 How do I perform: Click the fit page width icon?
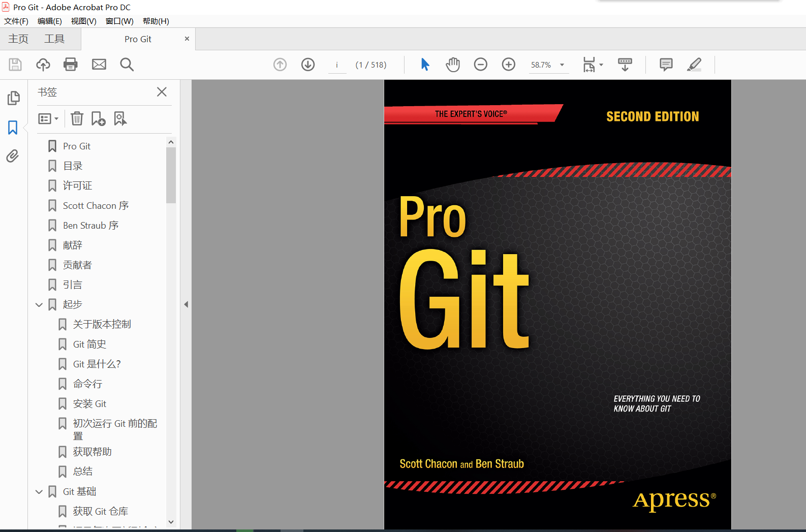pos(589,65)
